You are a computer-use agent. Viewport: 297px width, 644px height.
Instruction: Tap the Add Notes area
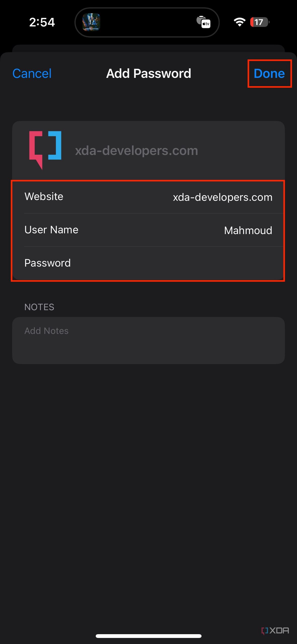149,340
